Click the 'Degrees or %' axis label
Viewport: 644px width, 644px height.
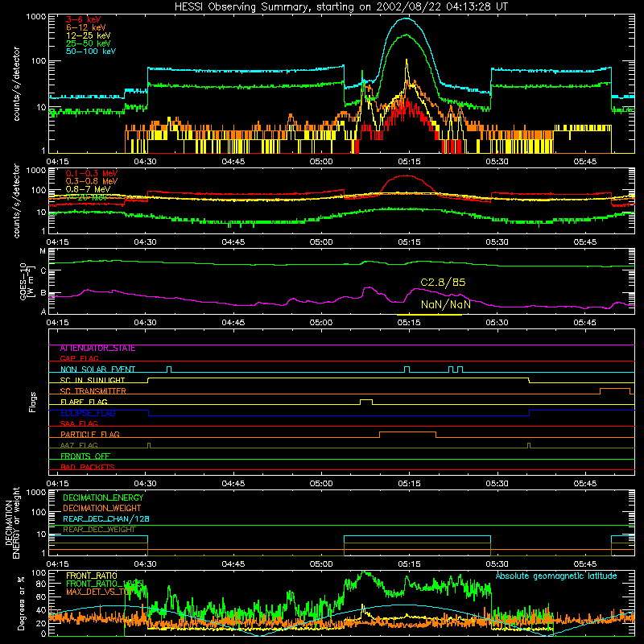21,603
